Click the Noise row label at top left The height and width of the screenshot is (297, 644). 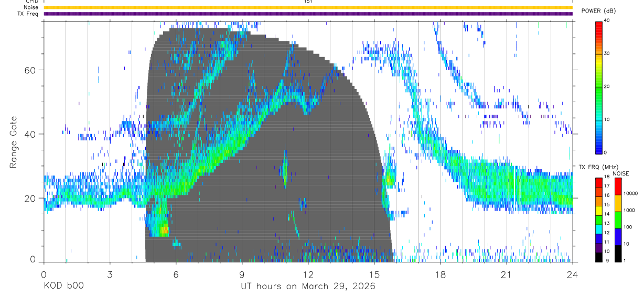click(x=31, y=7)
